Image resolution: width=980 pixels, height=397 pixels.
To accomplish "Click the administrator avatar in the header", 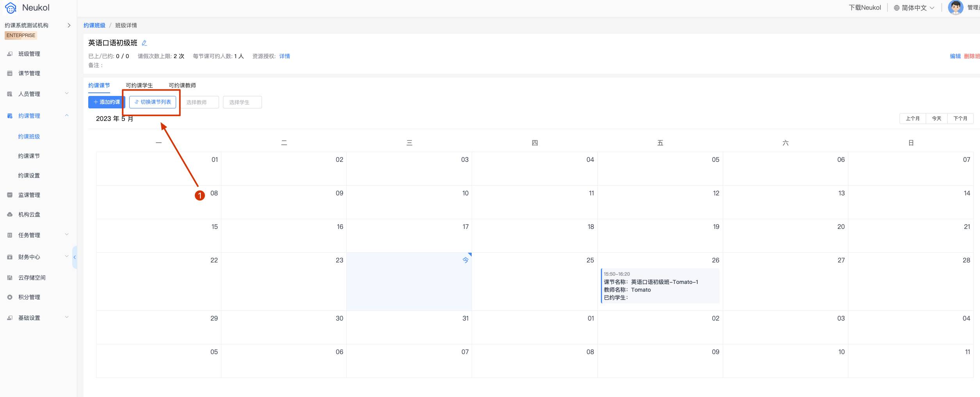I will [x=955, y=7].
